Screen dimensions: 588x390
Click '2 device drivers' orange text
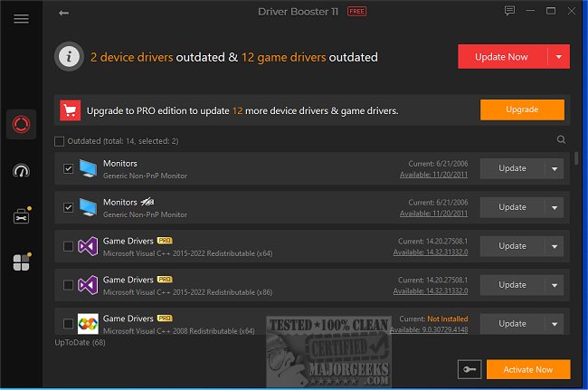tap(132, 57)
